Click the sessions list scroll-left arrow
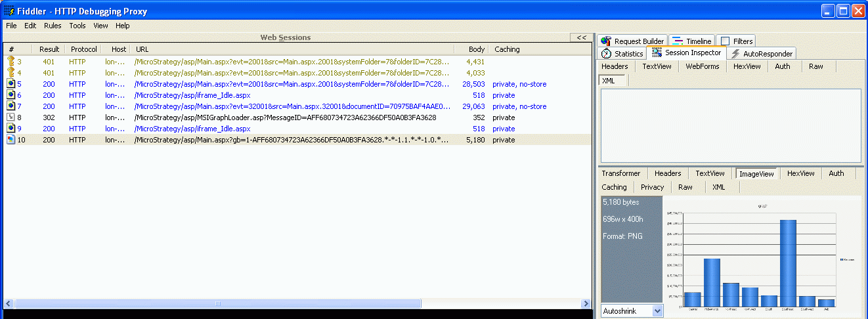 point(9,303)
